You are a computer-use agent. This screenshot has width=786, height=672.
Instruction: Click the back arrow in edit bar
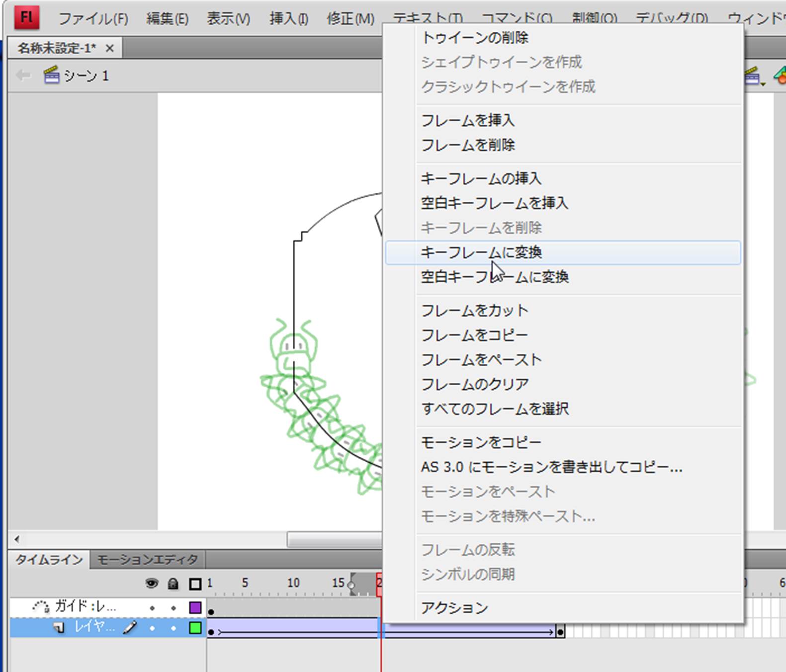[23, 76]
